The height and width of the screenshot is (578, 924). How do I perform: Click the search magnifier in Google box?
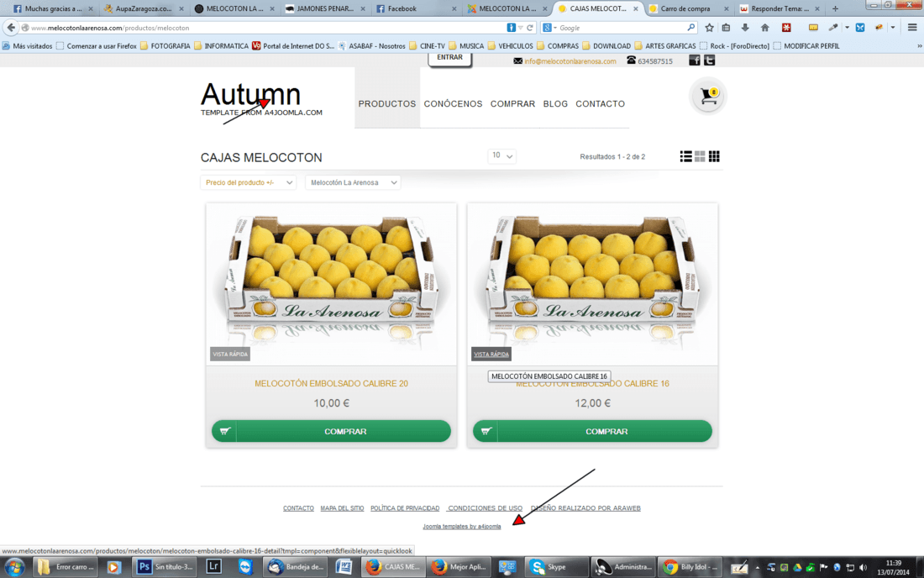coord(690,28)
